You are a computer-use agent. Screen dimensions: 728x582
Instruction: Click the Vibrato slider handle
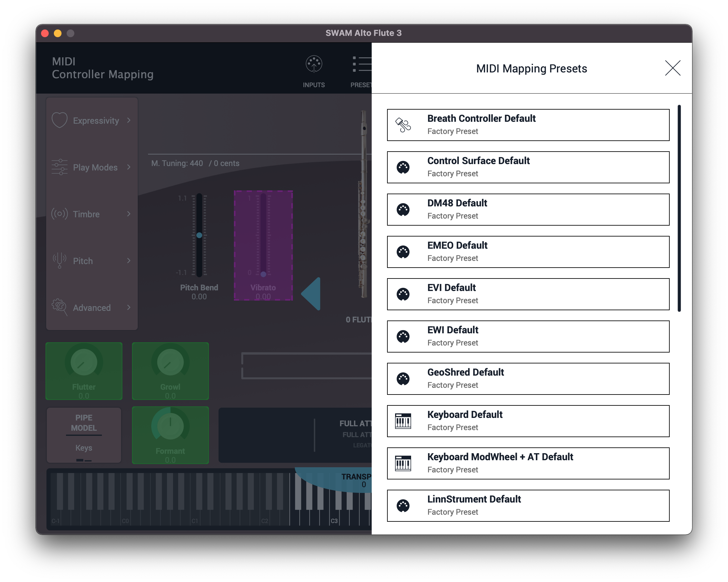pyautogui.click(x=263, y=274)
